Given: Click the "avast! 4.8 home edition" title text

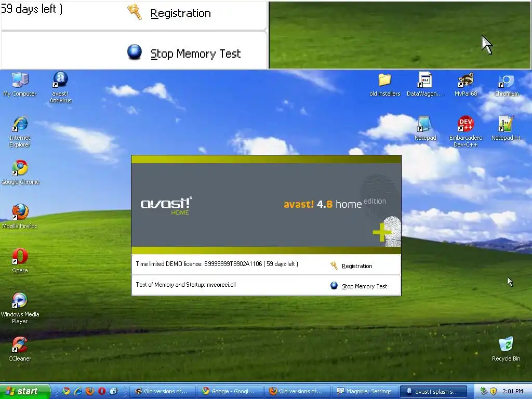Looking at the screenshot, I should (x=335, y=203).
